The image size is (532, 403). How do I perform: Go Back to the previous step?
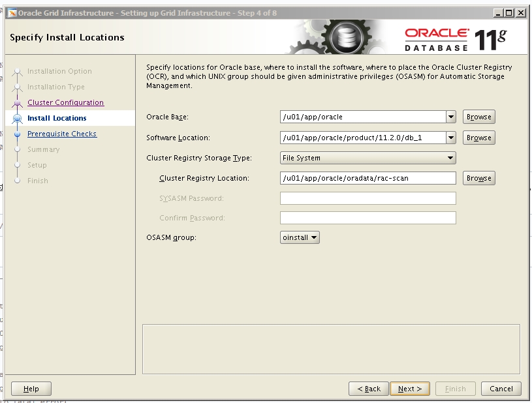369,389
